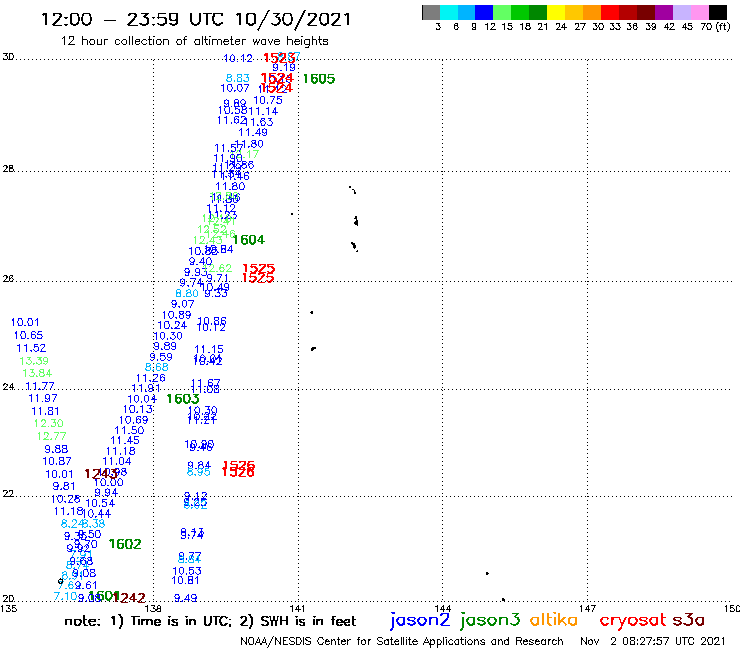The height and width of the screenshot is (650, 740).
Task: Click the 11.26 wave height value
Action: pos(151,379)
